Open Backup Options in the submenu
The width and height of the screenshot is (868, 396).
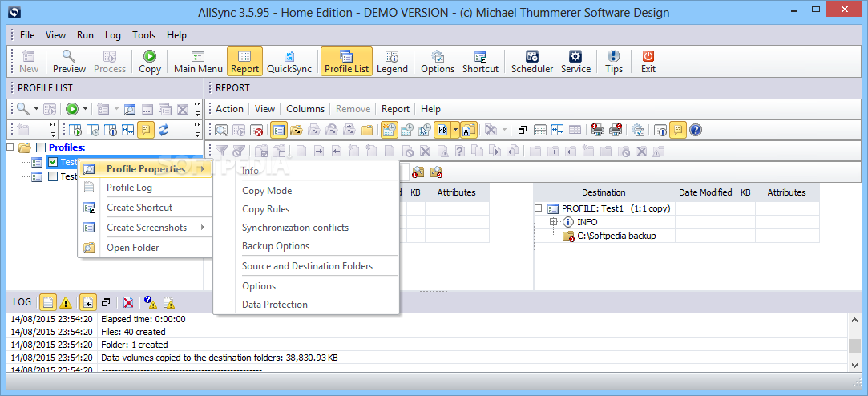pyautogui.click(x=306, y=246)
